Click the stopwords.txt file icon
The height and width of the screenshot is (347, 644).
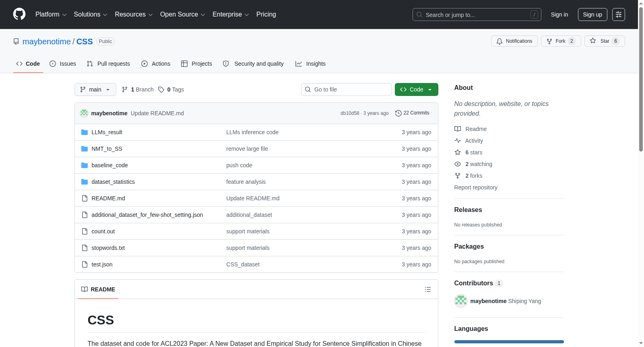pos(85,248)
